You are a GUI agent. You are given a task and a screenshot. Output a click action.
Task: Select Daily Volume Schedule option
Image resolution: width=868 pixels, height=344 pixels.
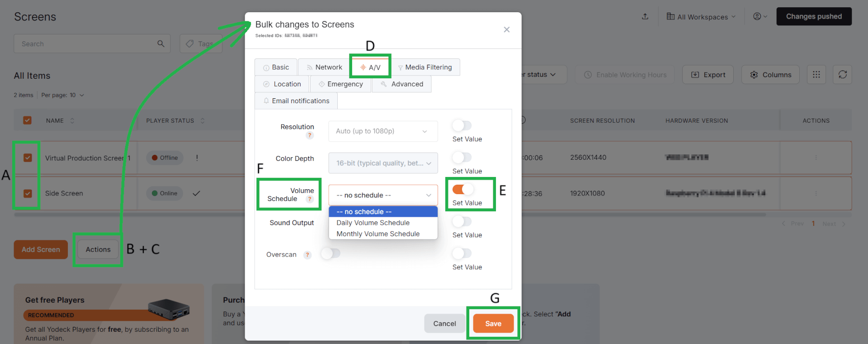pos(373,223)
